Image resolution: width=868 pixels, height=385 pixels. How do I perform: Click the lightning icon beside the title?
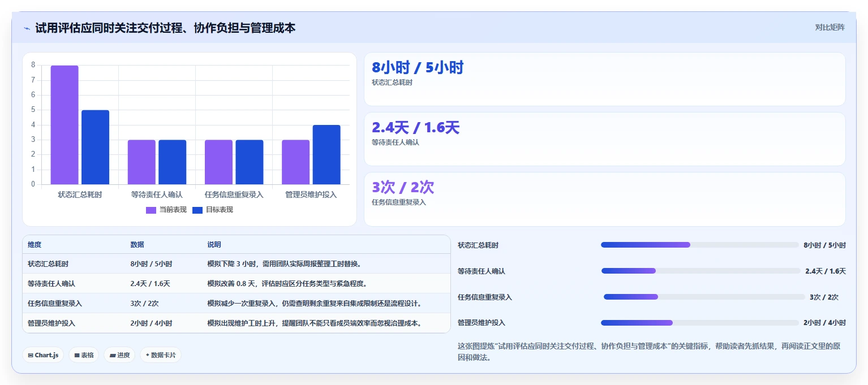pyautogui.click(x=27, y=28)
